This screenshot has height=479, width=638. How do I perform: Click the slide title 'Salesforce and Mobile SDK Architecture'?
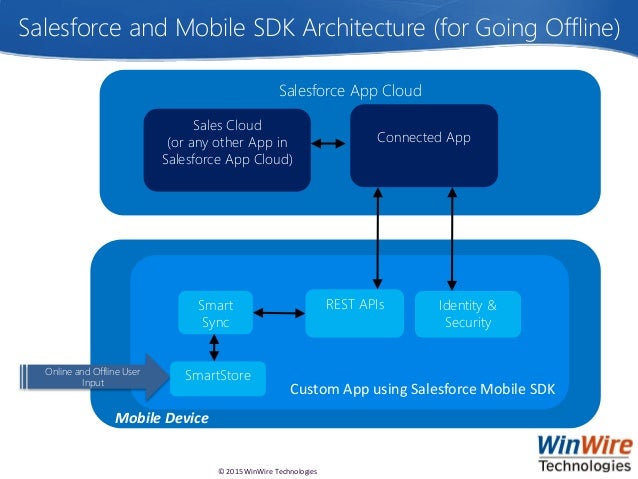click(x=319, y=28)
